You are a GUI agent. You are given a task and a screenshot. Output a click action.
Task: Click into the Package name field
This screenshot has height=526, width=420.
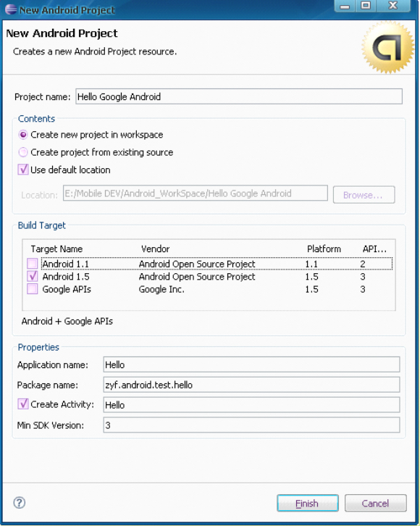251,385
